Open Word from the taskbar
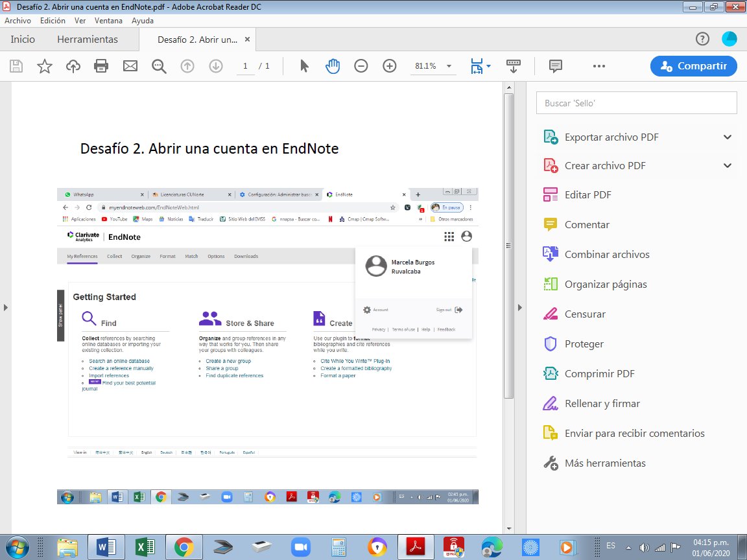 (x=106, y=547)
